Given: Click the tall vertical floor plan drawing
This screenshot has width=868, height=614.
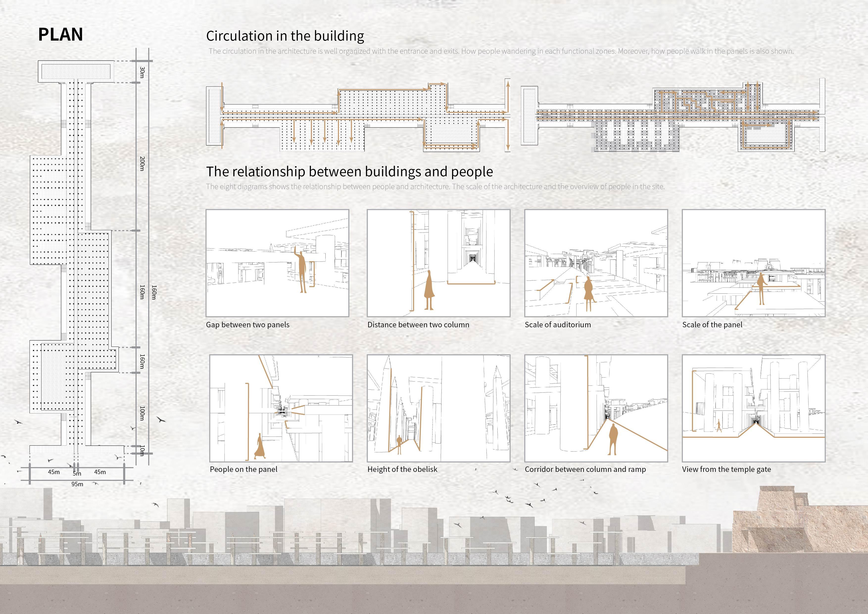Looking at the screenshot, I should (76, 257).
